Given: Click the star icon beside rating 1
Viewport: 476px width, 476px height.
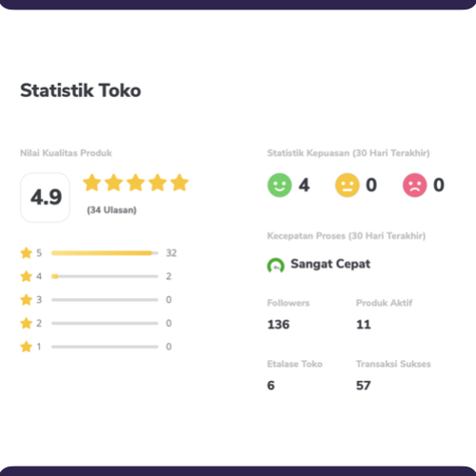Looking at the screenshot, I should pos(27,347).
